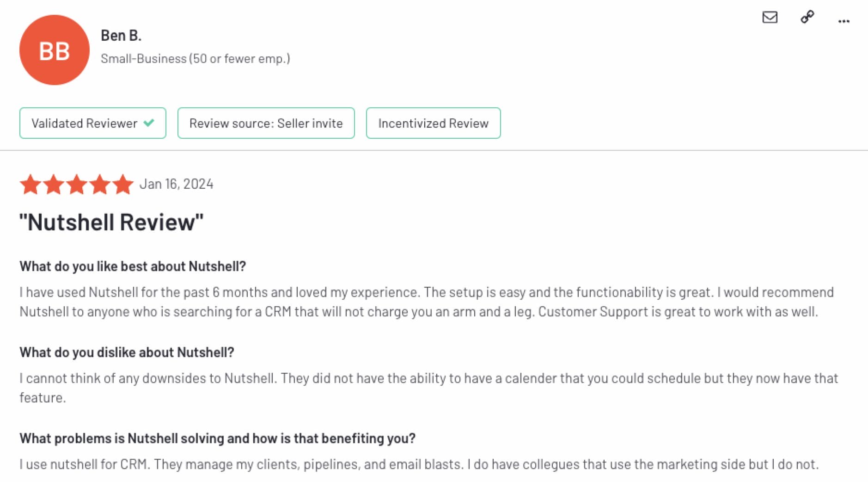The width and height of the screenshot is (868, 482).
Task: Click the "What do you dislike" heading
Action: coord(127,352)
